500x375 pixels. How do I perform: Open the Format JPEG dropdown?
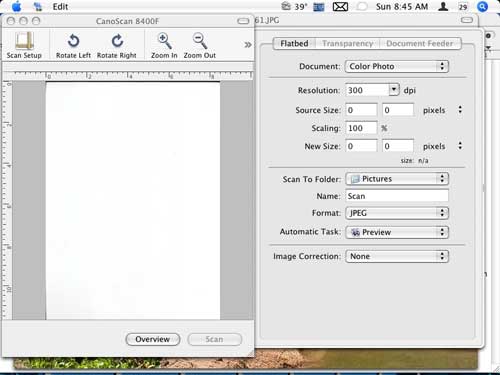click(x=397, y=213)
